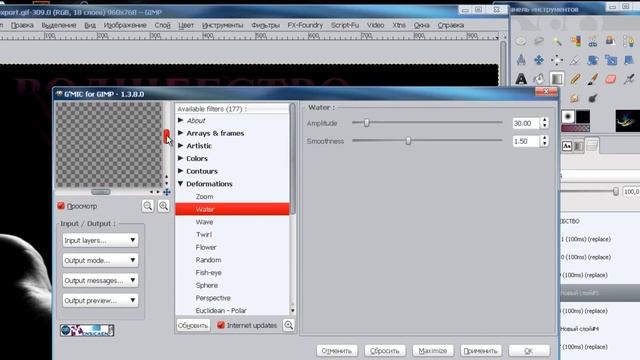Viewport: 640px width, 360px height.
Task: Expand the About filter category
Action: pos(180,120)
